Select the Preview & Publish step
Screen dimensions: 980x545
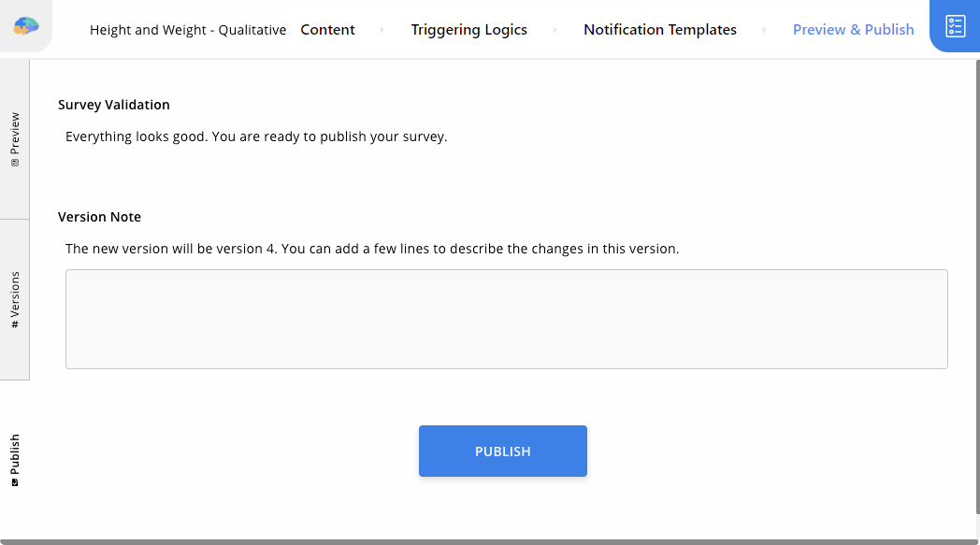(853, 29)
